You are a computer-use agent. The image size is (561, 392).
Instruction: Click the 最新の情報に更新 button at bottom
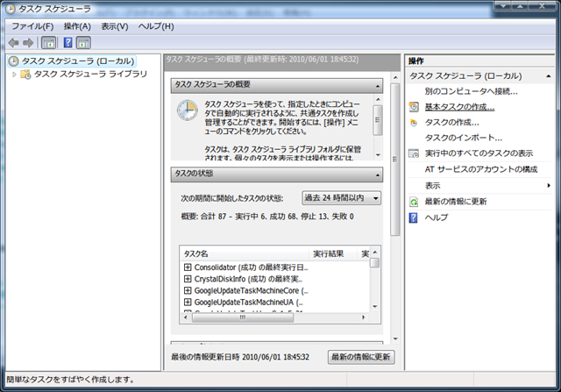point(361,357)
